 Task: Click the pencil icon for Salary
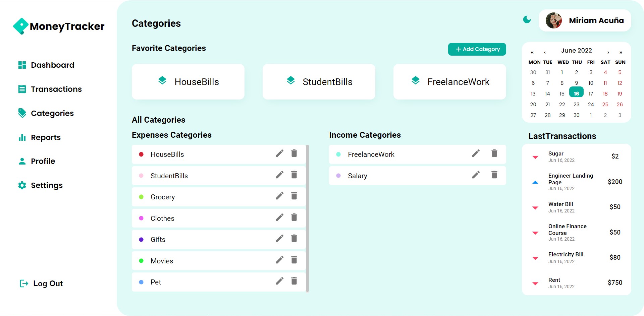tap(476, 175)
